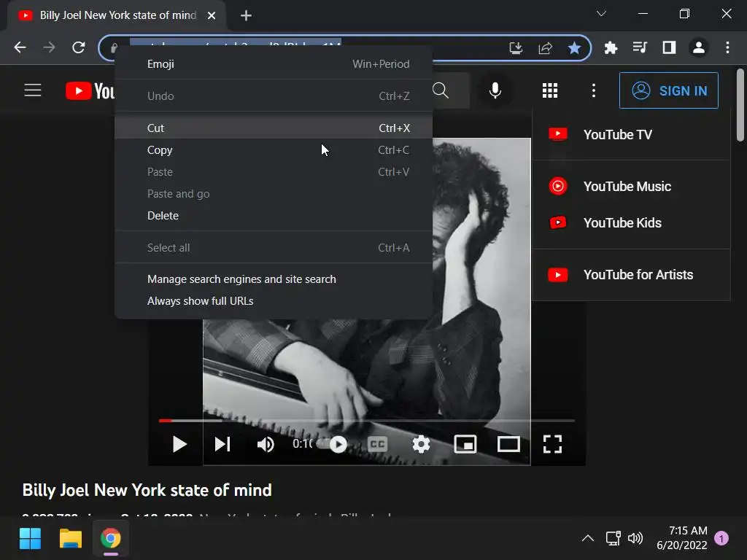Close the Billy Joel tab
Viewport: 747px width, 560px height.
pyautogui.click(x=212, y=16)
